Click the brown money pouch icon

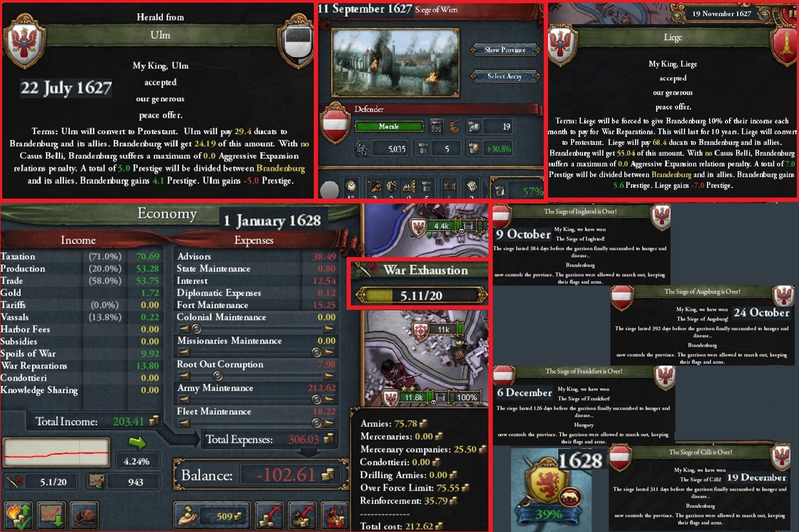(84, 516)
